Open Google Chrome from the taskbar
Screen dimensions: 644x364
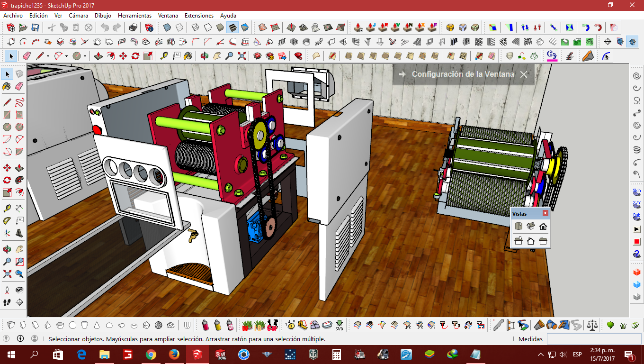(x=151, y=355)
